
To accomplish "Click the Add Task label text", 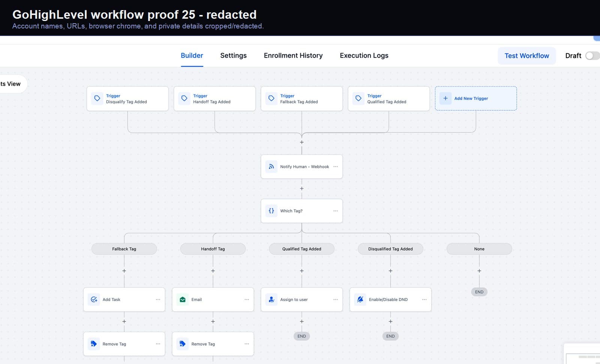I will click(x=111, y=300).
